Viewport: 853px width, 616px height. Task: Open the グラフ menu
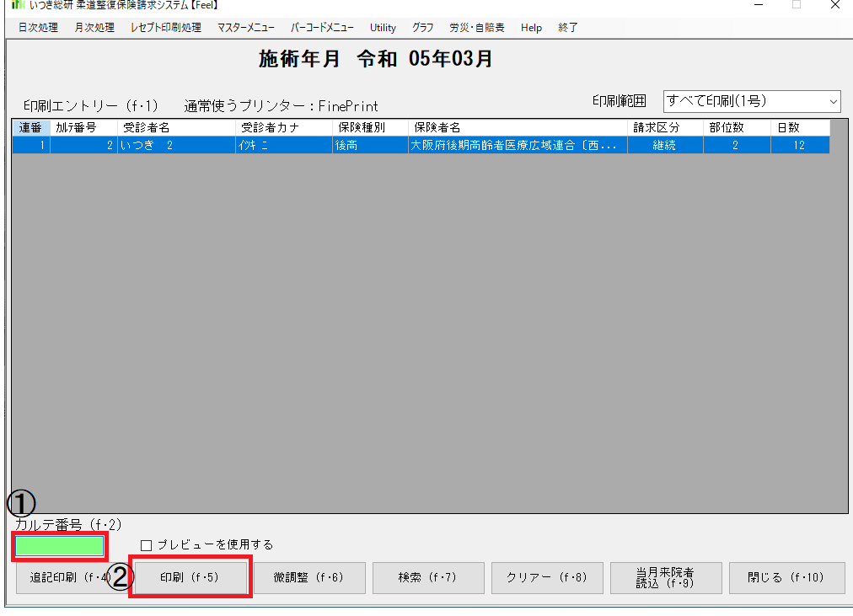click(423, 28)
